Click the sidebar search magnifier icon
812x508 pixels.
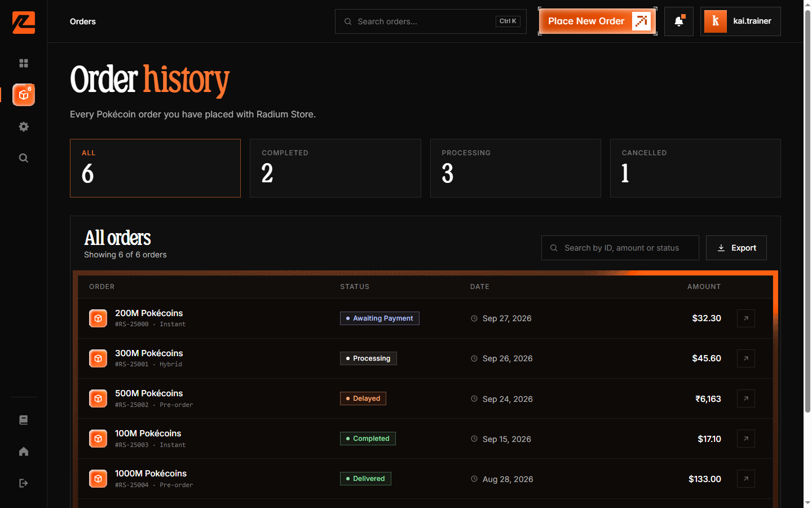(24, 158)
